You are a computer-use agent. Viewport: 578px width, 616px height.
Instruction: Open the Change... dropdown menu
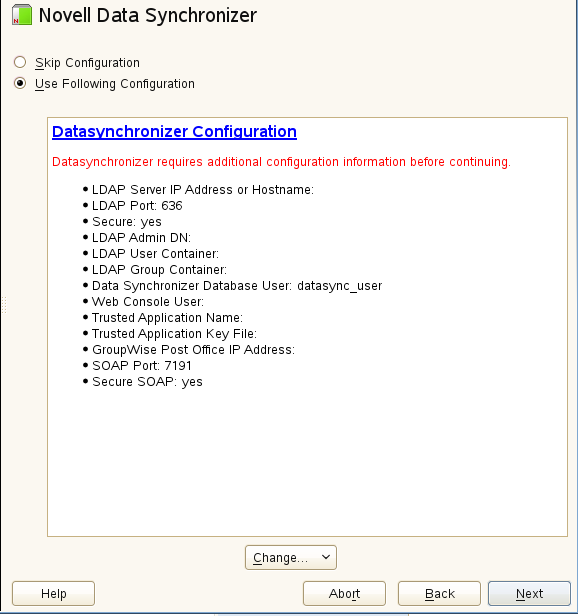(x=291, y=557)
